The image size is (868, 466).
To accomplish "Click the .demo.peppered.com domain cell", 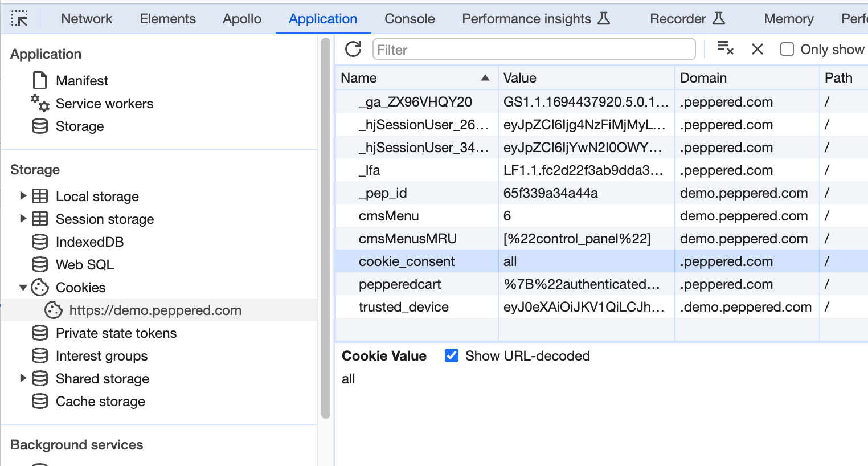I will (746, 307).
